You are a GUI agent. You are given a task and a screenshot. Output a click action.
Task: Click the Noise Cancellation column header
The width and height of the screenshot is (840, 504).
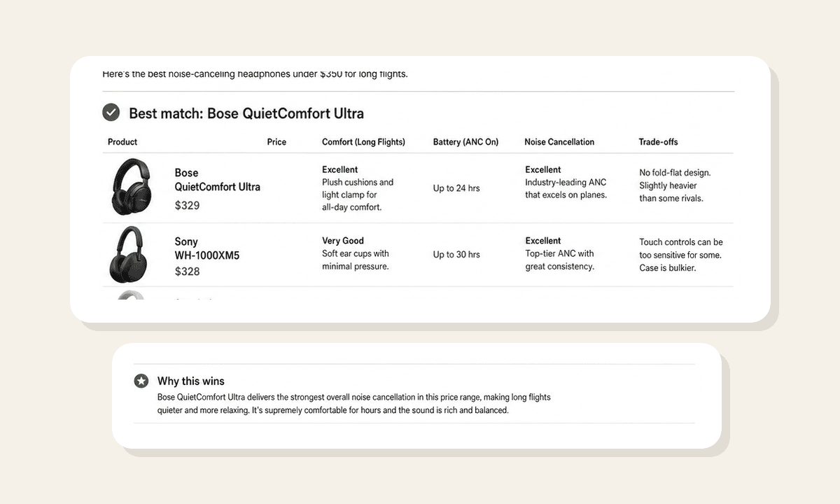(559, 141)
